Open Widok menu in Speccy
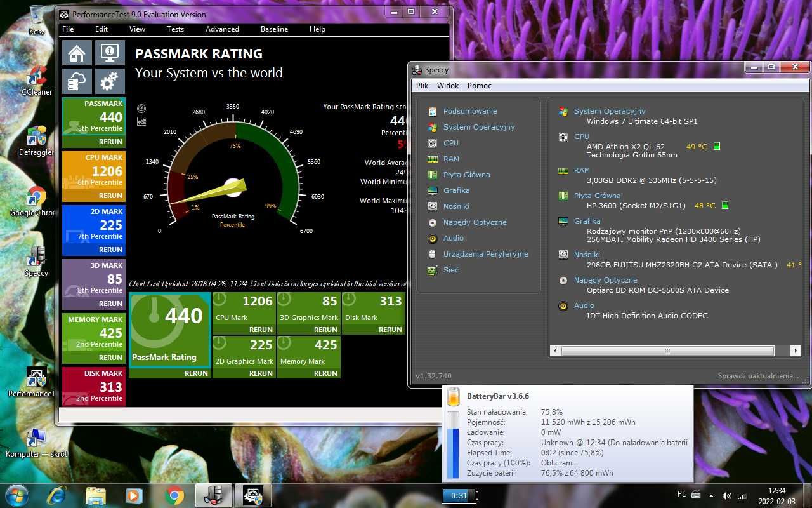This screenshot has height=508, width=812. coord(448,86)
